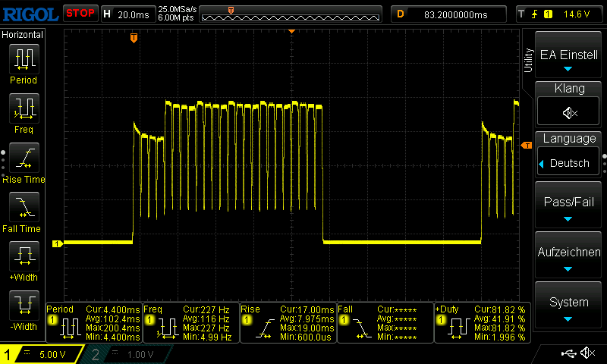Open the System menu
The width and height of the screenshot is (607, 364).
[x=569, y=306]
